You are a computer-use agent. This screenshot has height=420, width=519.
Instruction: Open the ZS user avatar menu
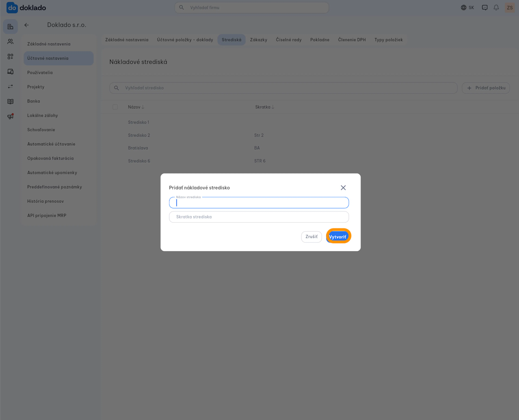(510, 8)
